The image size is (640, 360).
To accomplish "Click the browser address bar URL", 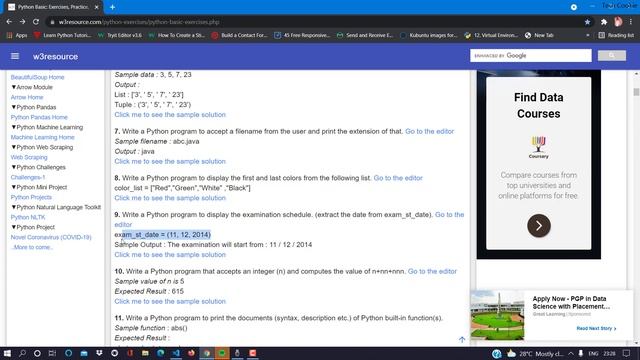I will 139,22.
